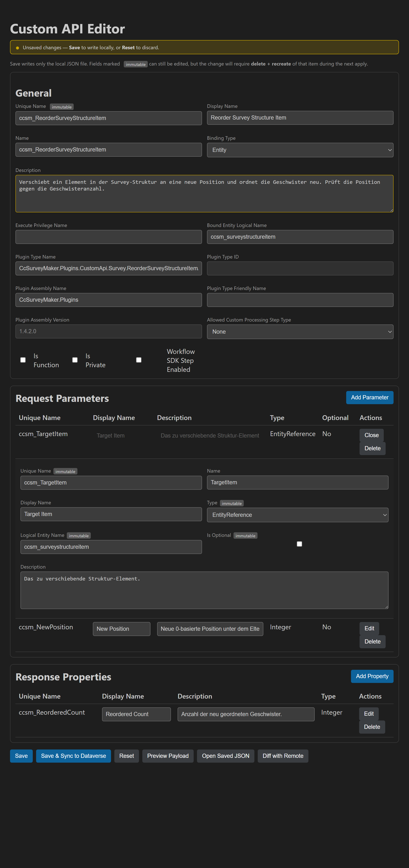Viewport: 409px width, 868px height.
Task: Click Diff with Remote button
Action: 283,756
